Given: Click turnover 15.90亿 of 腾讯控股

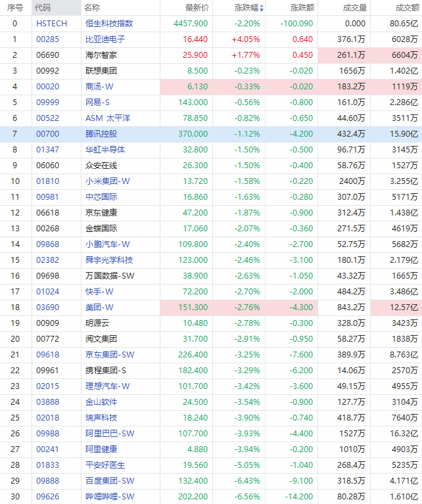Looking at the screenshot, I should click(x=404, y=133).
